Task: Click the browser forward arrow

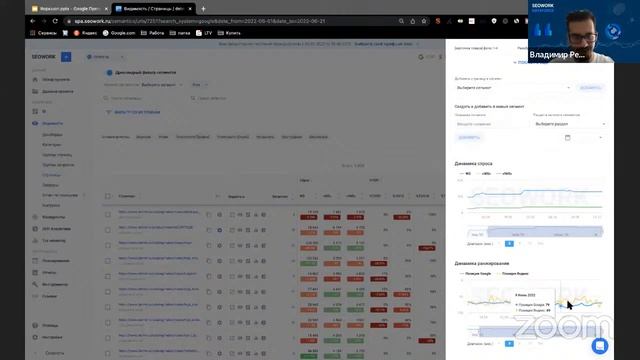Action: pos(44,21)
